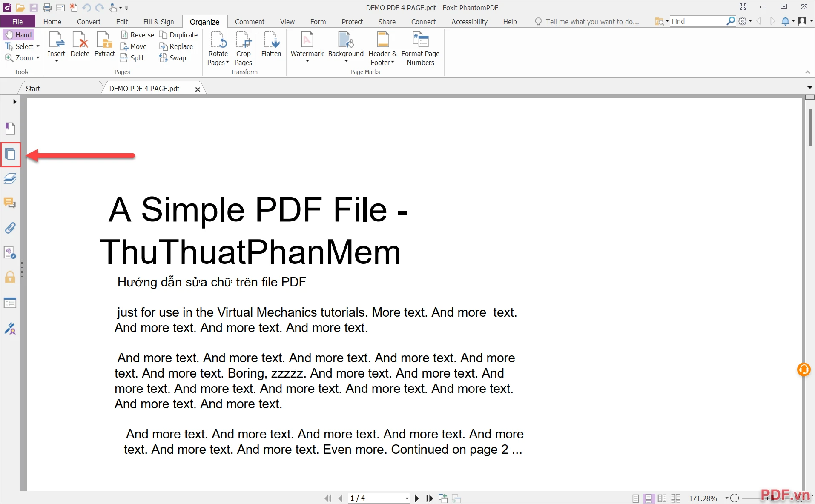Image resolution: width=815 pixels, height=504 pixels.
Task: Open the Help ribbon tab
Action: click(510, 22)
